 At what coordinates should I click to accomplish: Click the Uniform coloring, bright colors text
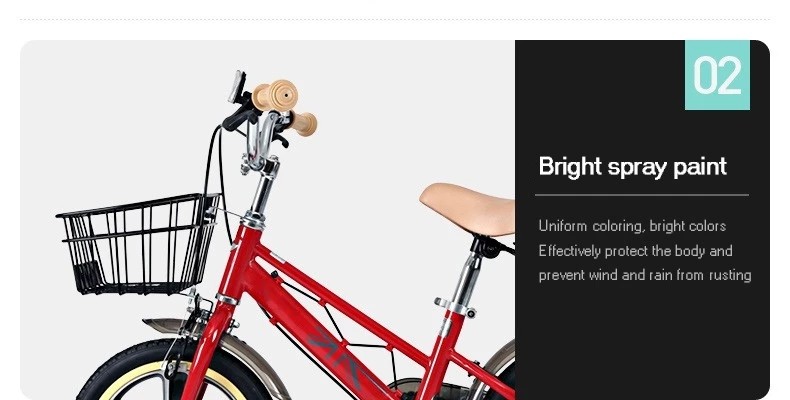click(x=632, y=226)
